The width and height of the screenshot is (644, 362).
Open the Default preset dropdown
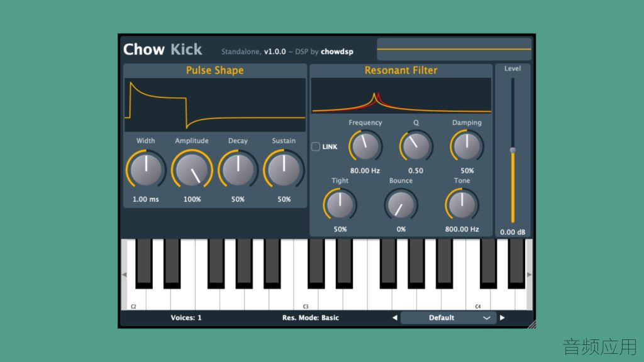click(448, 317)
